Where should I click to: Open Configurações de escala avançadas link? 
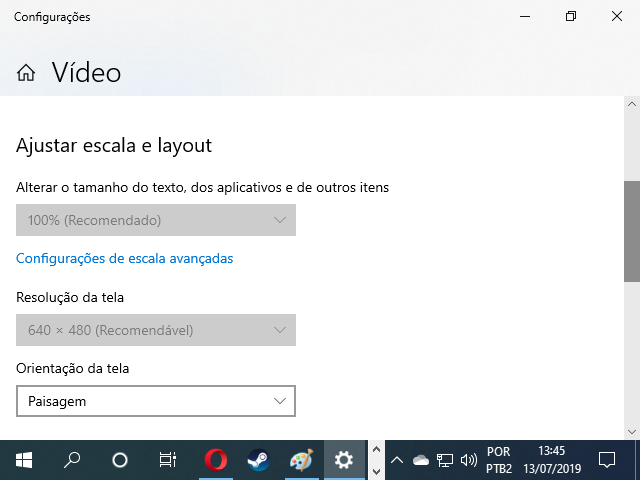click(124, 258)
